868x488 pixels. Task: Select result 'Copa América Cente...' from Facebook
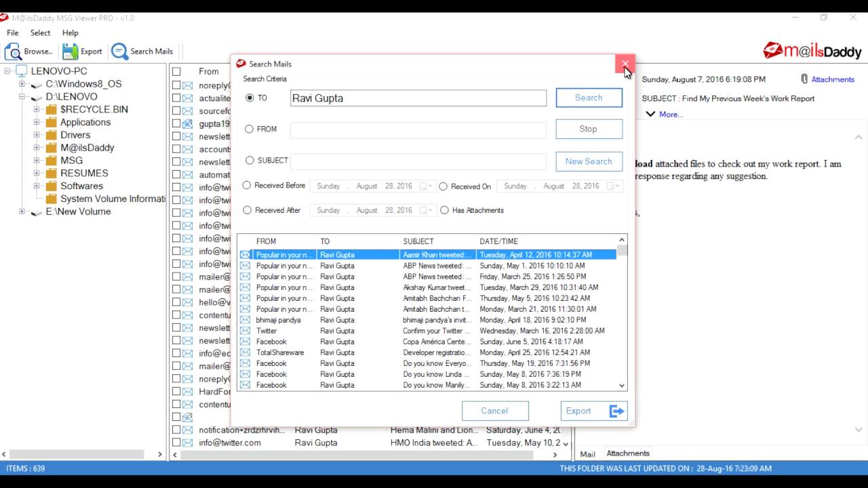(427, 342)
